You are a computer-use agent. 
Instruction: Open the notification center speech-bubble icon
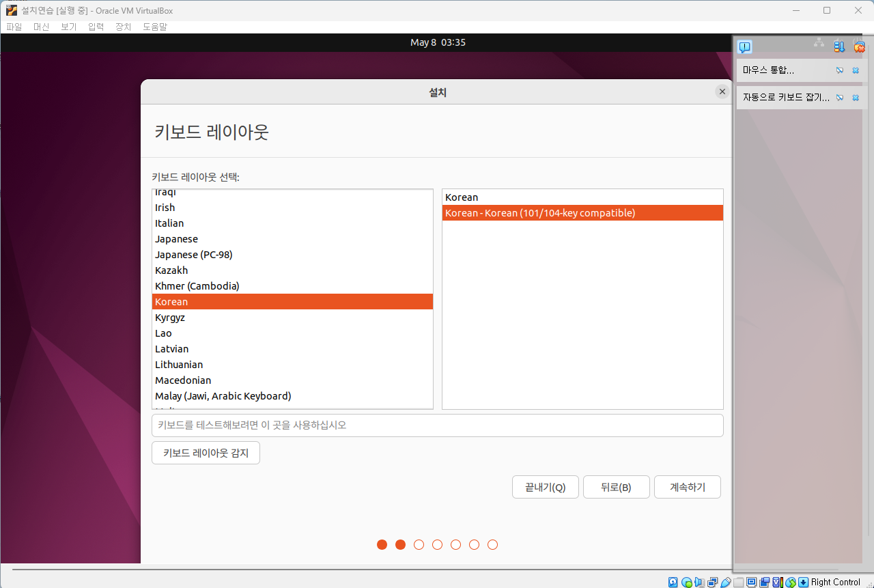[745, 46]
